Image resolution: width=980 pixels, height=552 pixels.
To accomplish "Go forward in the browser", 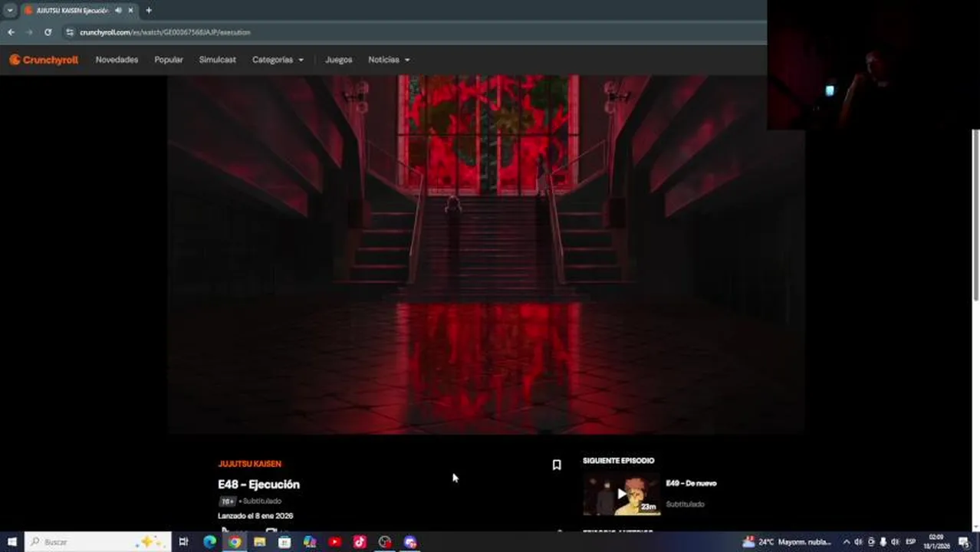I will coord(29,32).
